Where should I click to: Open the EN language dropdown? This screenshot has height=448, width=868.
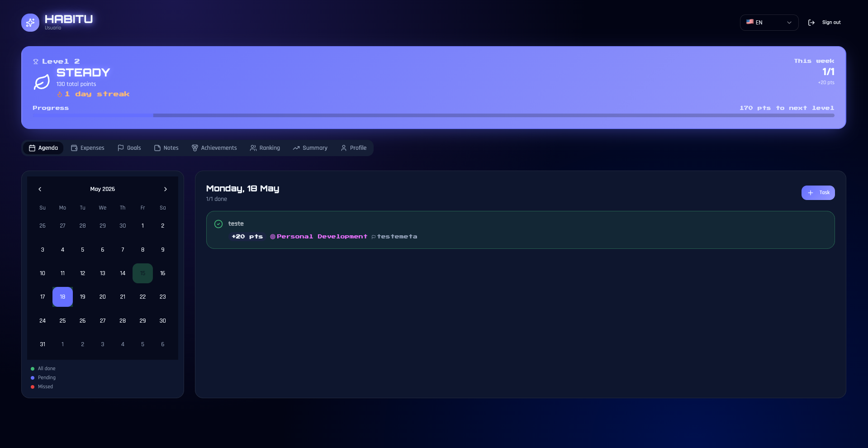click(x=769, y=23)
